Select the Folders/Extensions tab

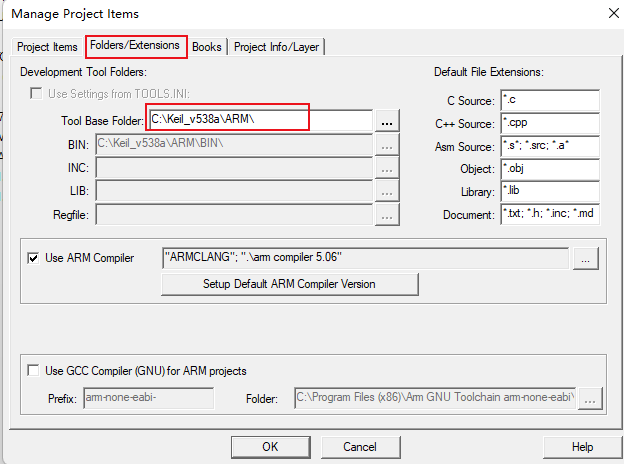click(136, 46)
